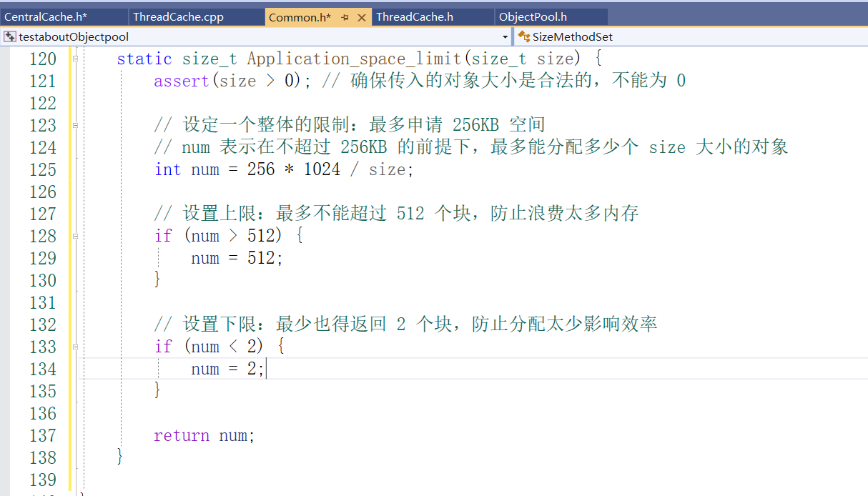Click the project icon beside testaboutObjectpool

click(10, 36)
